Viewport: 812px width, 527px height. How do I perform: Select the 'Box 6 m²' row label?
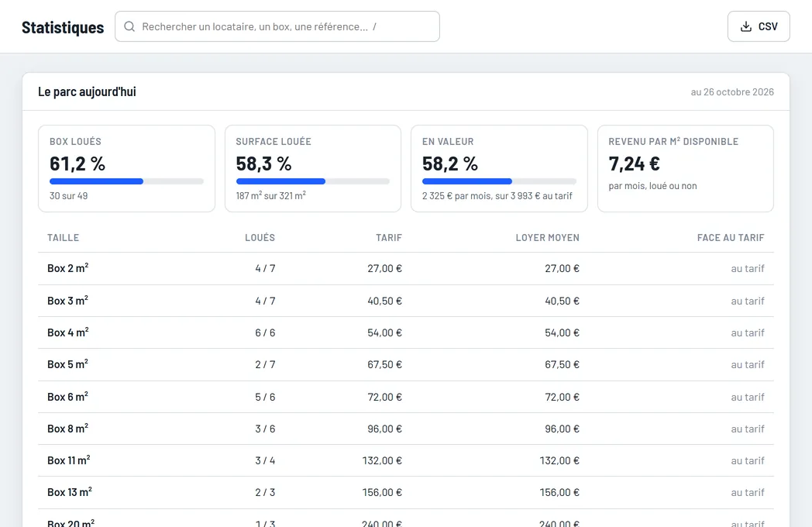coord(68,397)
